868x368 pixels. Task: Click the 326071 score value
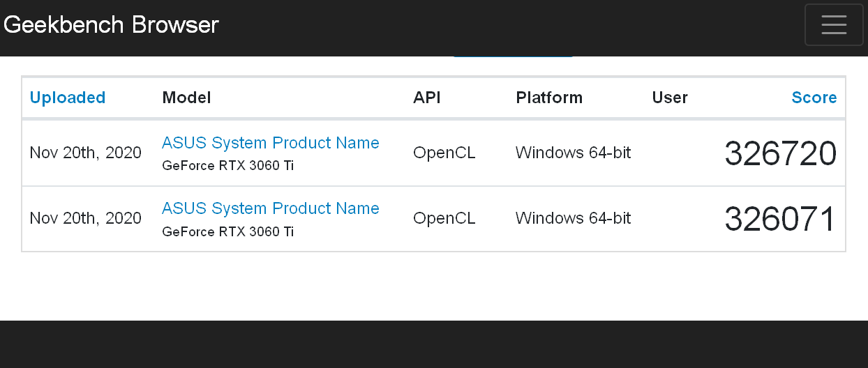point(780,219)
